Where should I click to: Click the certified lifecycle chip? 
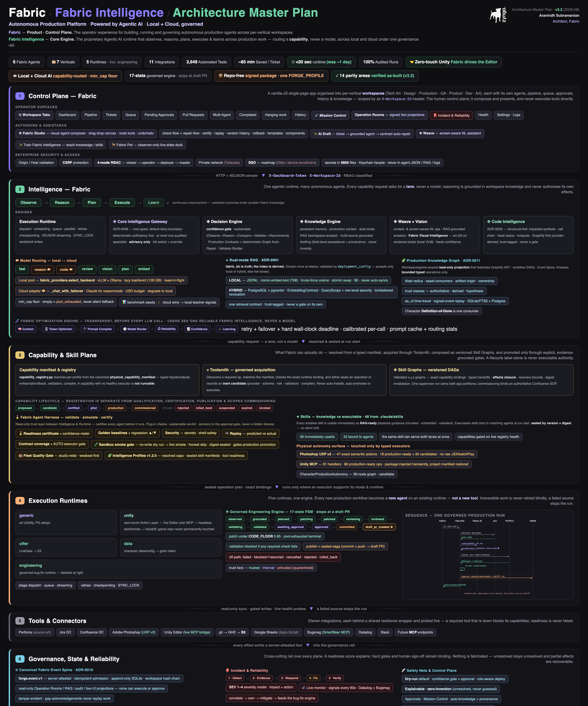pos(74,408)
